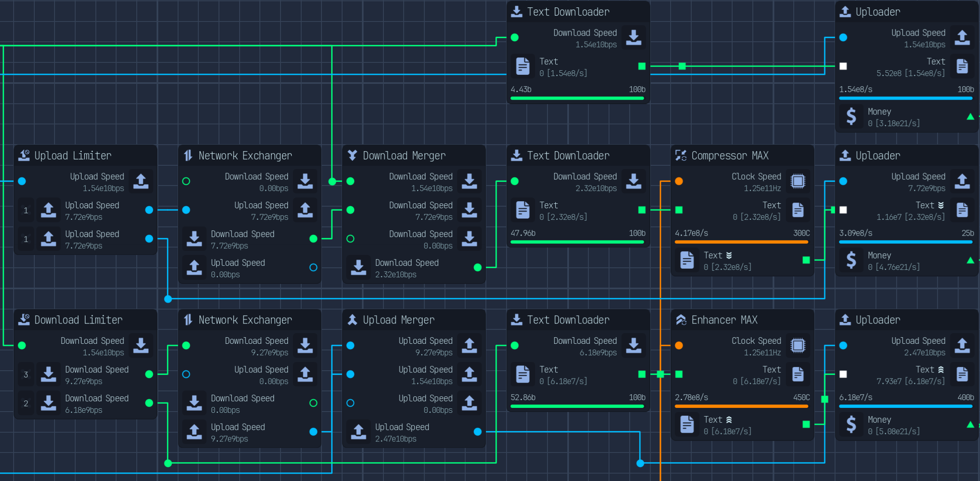Click the Money dollar icon showing 4.76e21/s

coord(851,260)
